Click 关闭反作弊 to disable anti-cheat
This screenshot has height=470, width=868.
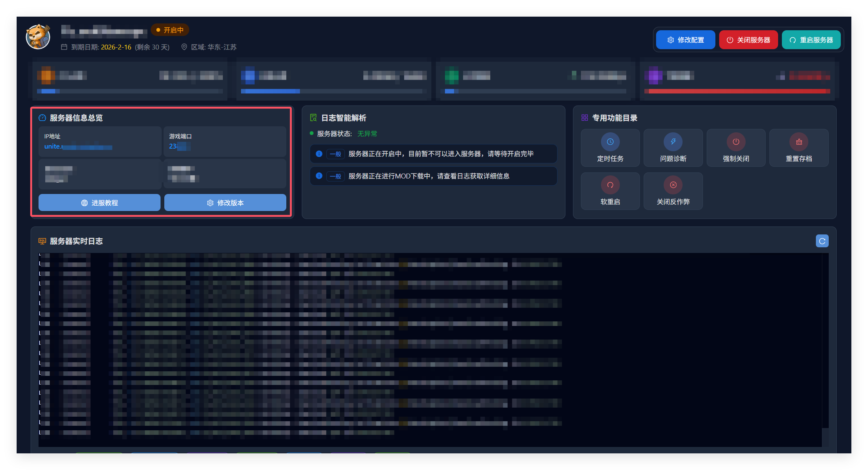point(673,191)
